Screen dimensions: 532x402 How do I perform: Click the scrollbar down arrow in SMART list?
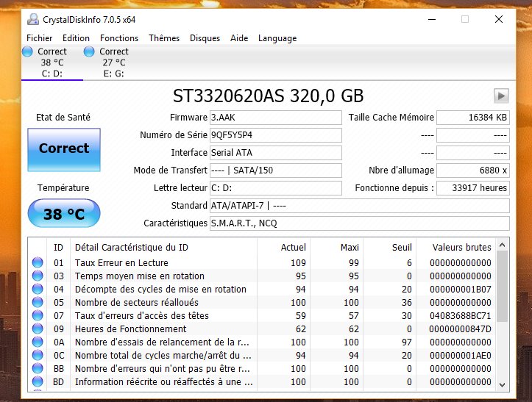[x=503, y=384]
